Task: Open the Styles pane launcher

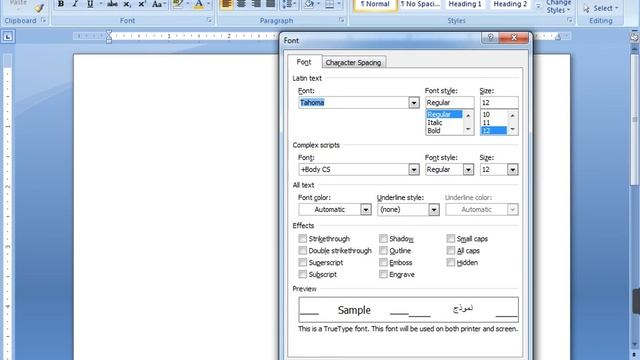Action: click(x=570, y=20)
